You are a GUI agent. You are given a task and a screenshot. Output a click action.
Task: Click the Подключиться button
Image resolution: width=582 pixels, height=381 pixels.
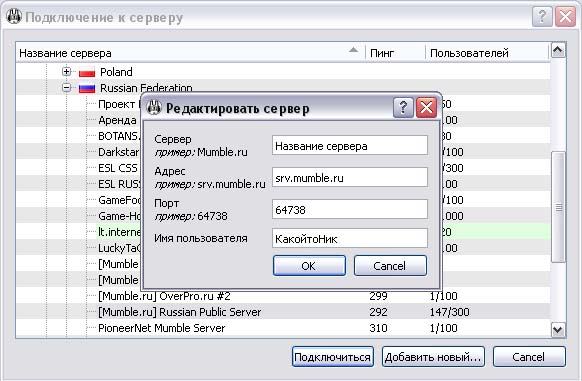point(333,357)
